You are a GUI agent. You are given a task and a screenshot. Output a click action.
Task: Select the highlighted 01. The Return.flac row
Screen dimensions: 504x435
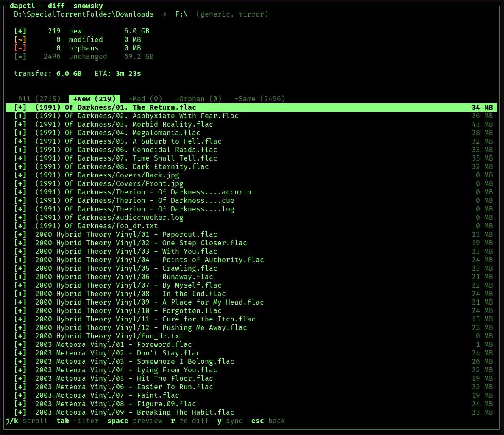pos(251,107)
